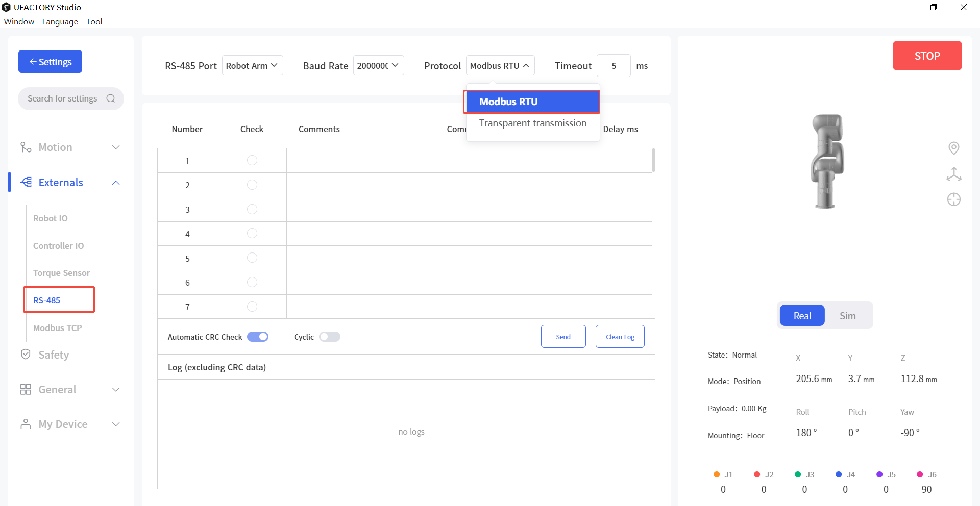Click the search magnifier icon

coord(111,98)
